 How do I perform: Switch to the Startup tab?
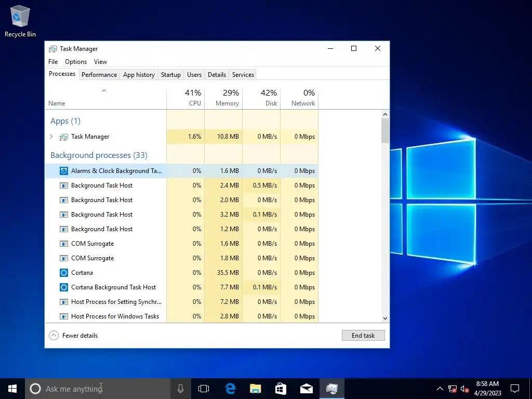pos(170,75)
